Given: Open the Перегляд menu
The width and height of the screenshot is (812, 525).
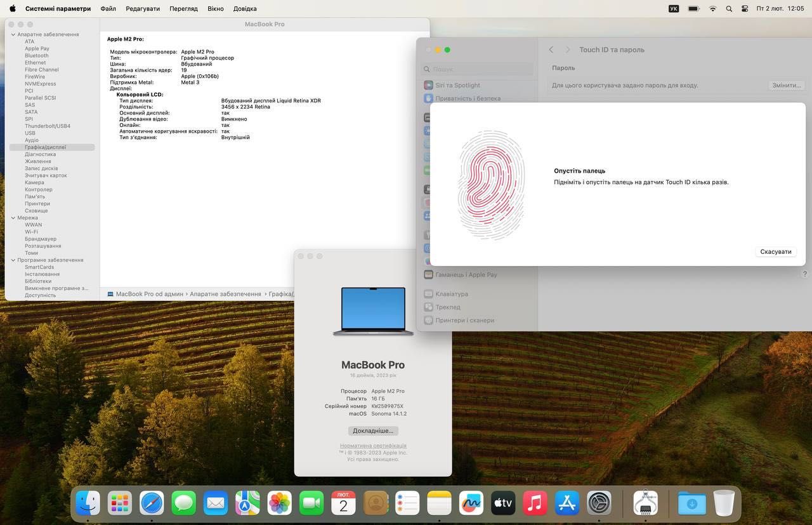Looking at the screenshot, I should (183, 8).
